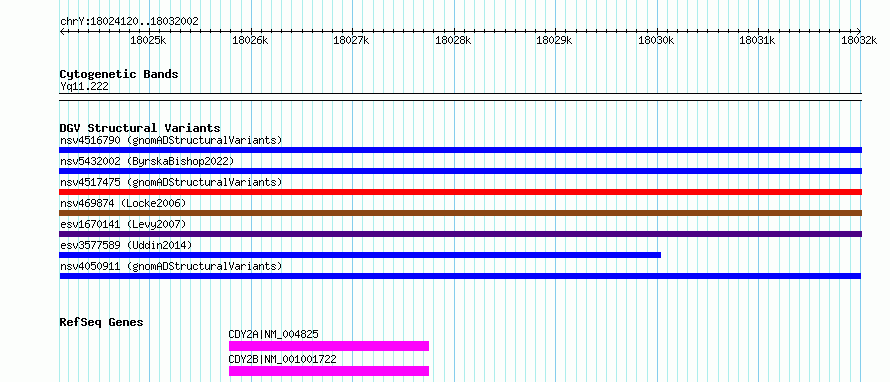Click the blue bar of nsv5432002

click(x=461, y=171)
